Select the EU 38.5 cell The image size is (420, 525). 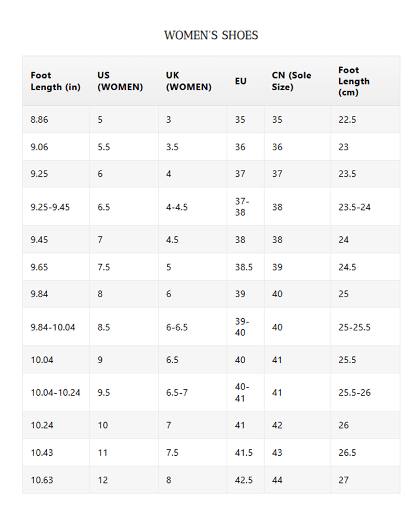(244, 267)
